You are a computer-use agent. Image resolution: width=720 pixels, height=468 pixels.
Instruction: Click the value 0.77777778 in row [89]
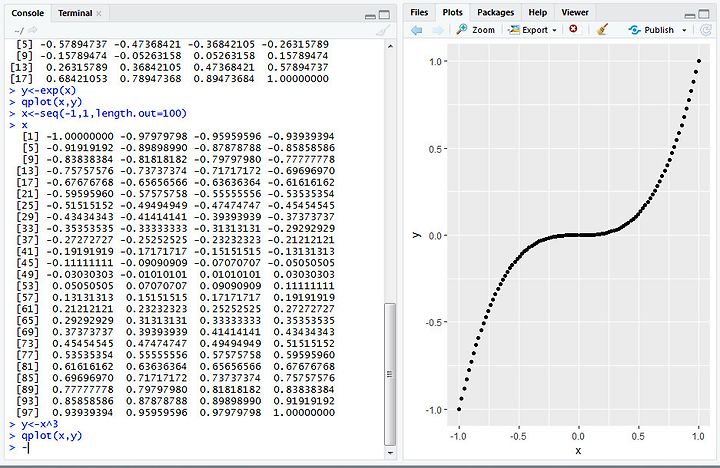(83, 389)
